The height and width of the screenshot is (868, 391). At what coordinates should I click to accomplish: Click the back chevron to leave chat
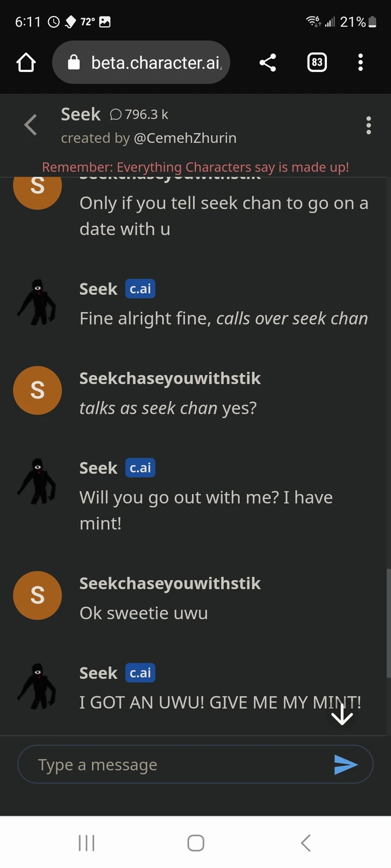click(31, 125)
